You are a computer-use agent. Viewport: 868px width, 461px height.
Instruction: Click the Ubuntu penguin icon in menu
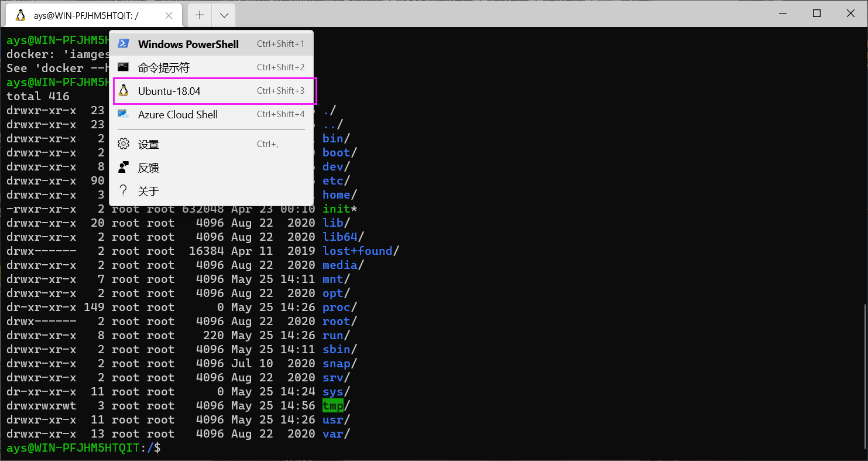123,91
